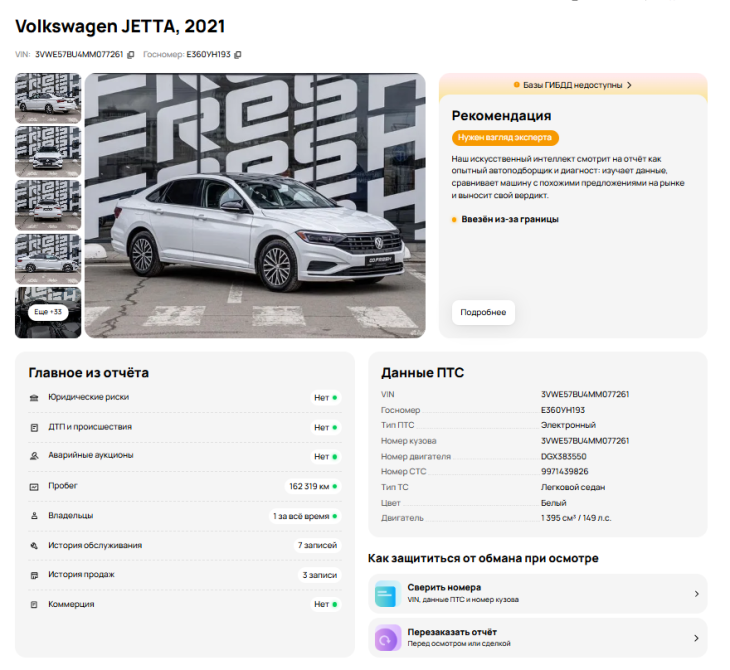Click the Номер кузова value in Данные ПТС

(x=585, y=441)
